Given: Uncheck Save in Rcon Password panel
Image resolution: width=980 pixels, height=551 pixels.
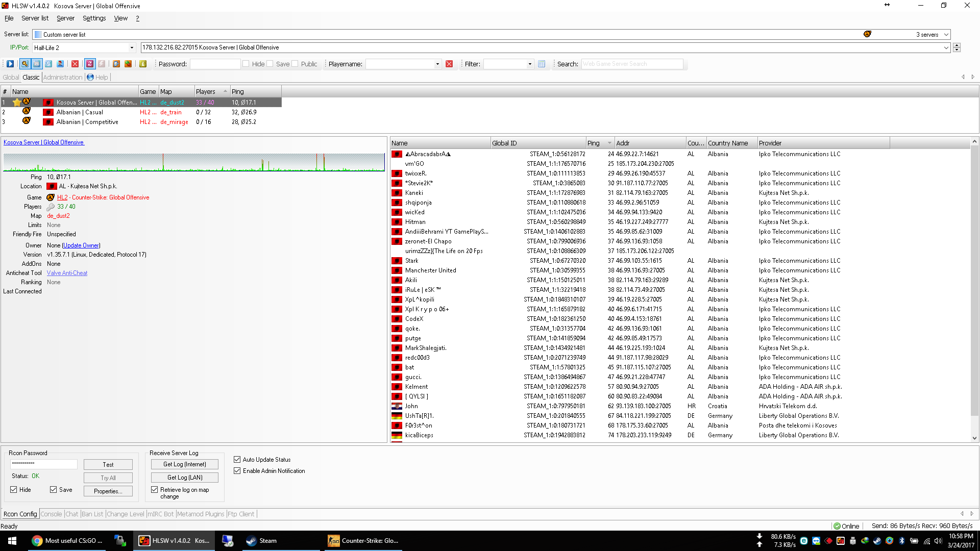Looking at the screenshot, I should (x=53, y=490).
